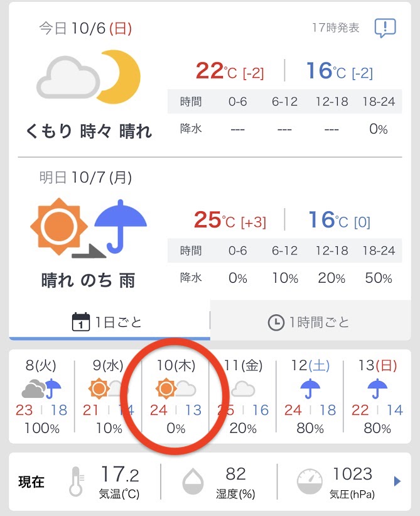This screenshot has width=420, height=516.
Task: Open the 12(土) Saturday forecast
Action: click(x=310, y=397)
